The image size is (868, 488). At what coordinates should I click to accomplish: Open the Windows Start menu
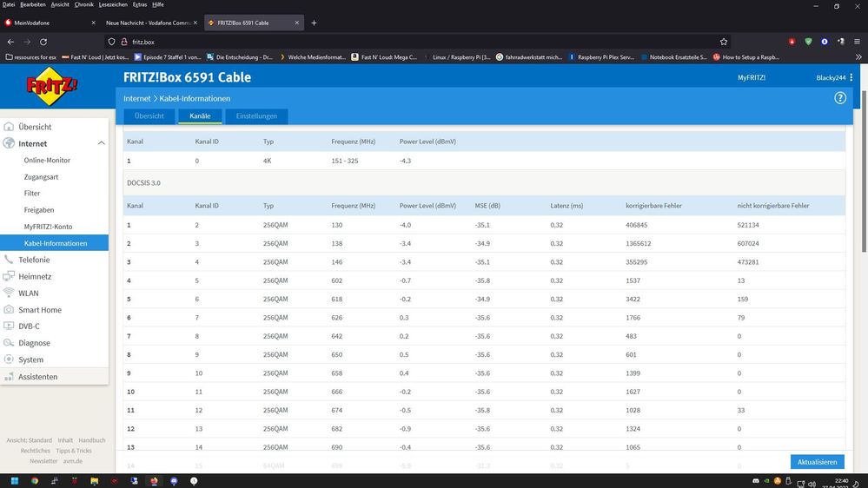tap(15, 481)
